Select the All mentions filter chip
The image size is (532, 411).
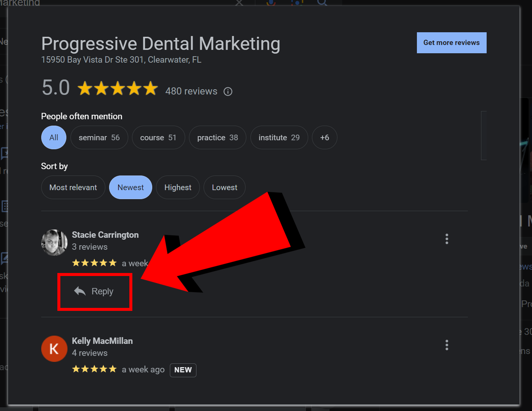[x=54, y=138]
